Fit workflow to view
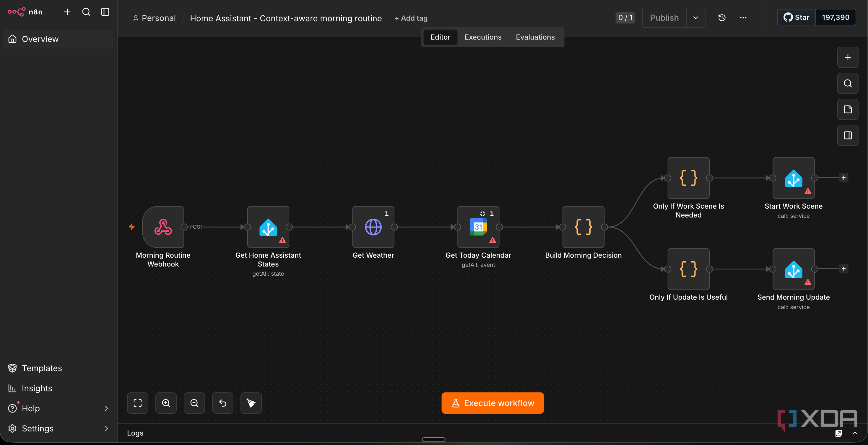 (137, 403)
